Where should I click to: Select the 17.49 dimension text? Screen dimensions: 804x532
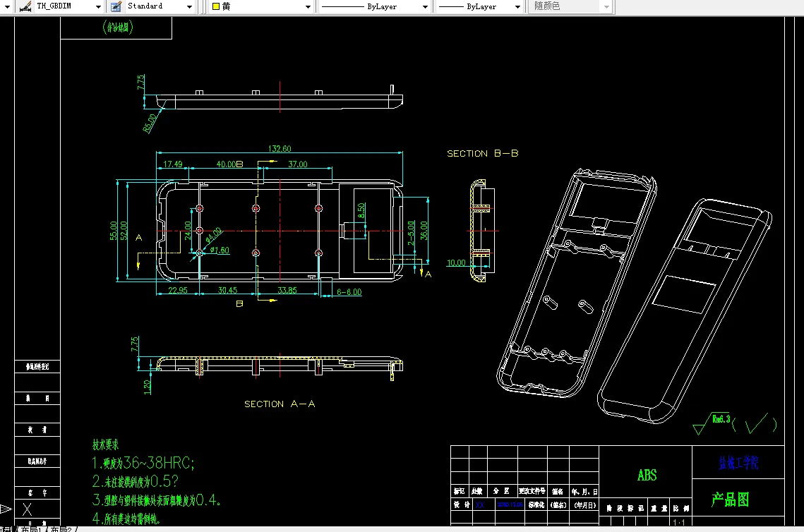coord(173,164)
